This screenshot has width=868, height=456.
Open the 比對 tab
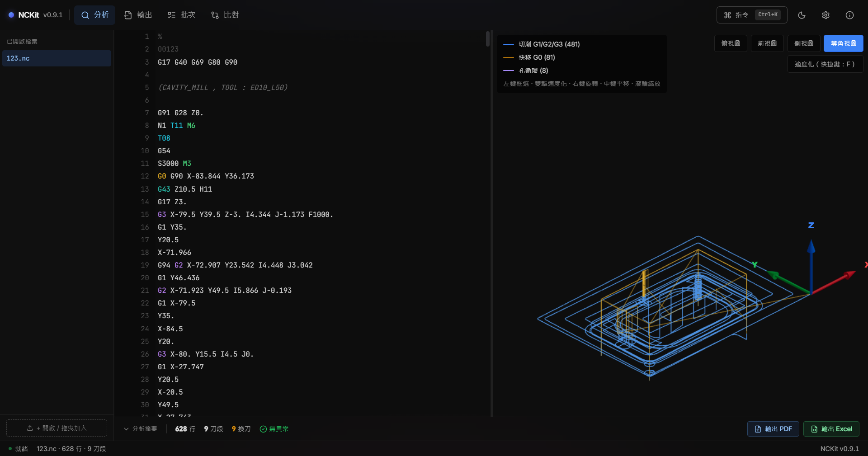[x=225, y=15]
